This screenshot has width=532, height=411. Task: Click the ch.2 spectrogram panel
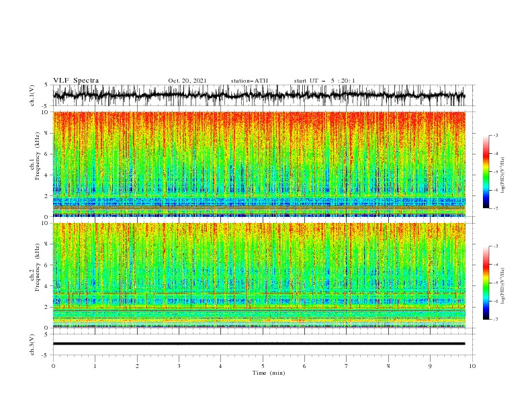[x=259, y=275]
